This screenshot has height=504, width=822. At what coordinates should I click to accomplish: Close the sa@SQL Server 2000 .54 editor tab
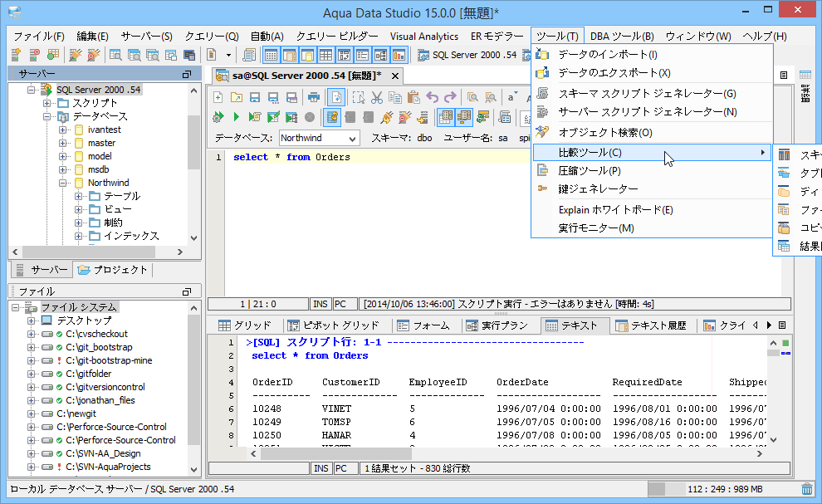pyautogui.click(x=395, y=76)
